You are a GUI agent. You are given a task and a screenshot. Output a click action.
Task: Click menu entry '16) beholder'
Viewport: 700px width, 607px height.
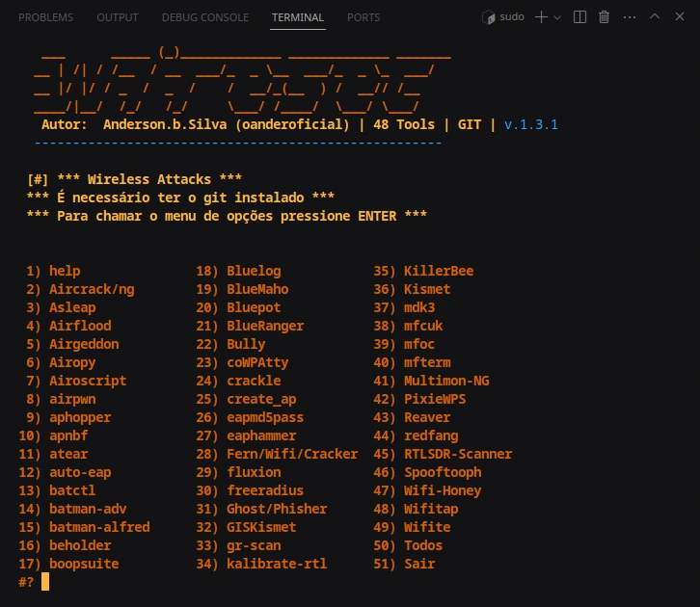(x=65, y=545)
